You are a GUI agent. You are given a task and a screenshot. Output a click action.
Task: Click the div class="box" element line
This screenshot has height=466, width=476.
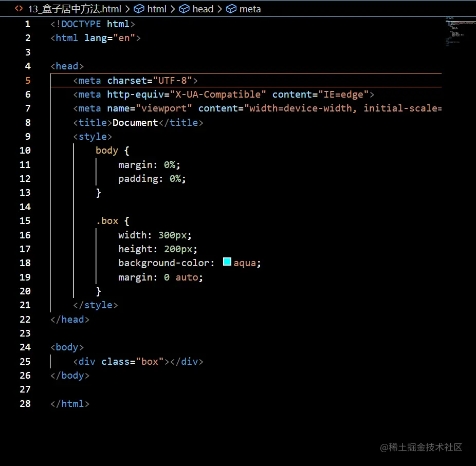point(138,362)
